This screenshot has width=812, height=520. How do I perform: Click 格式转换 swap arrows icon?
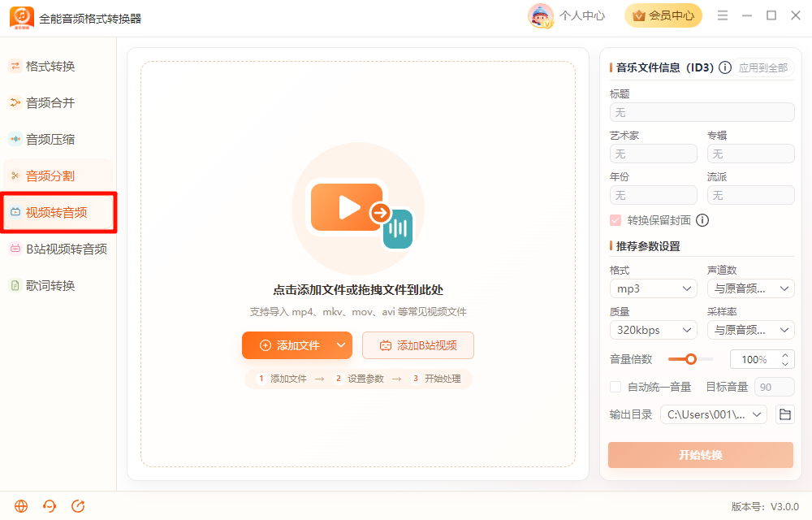click(x=15, y=67)
